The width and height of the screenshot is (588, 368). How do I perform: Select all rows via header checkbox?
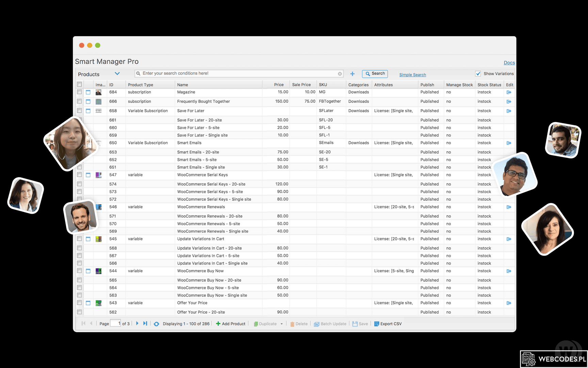pyautogui.click(x=79, y=84)
